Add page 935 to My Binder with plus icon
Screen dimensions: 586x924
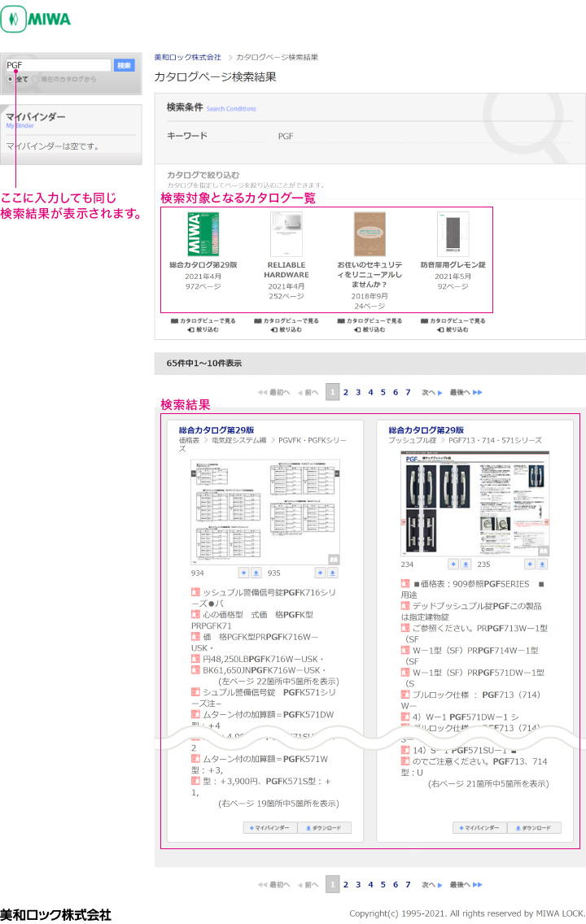pyautogui.click(x=320, y=573)
